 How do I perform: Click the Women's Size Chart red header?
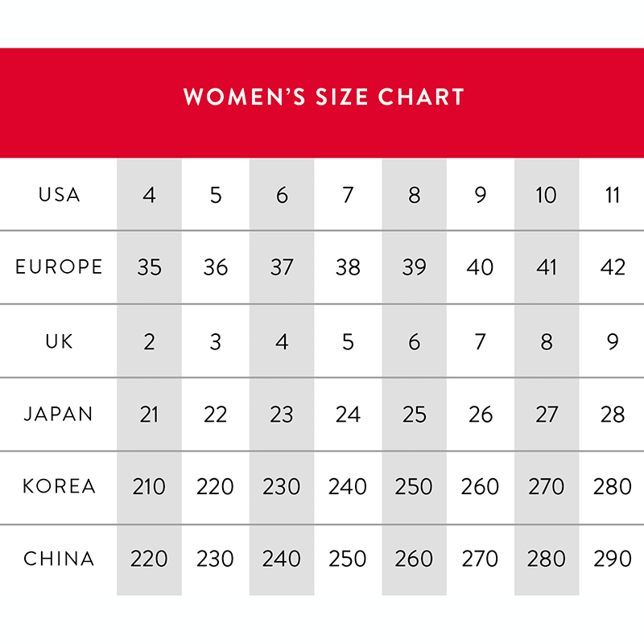[323, 97]
